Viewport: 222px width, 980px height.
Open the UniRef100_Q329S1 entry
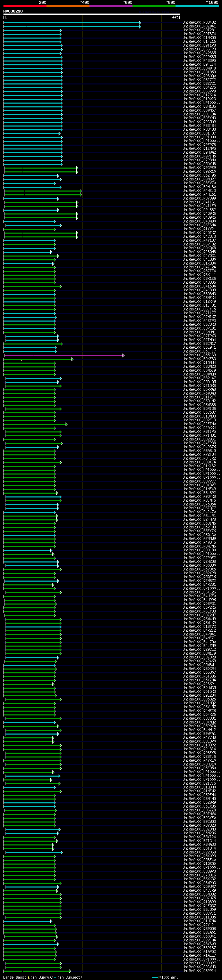click(199, 439)
